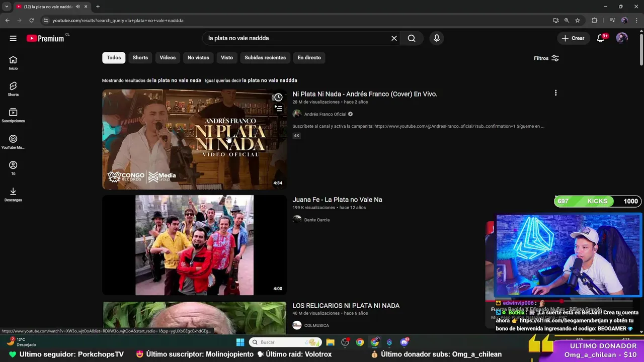Open the tab search dropdown arrow

(6, 7)
